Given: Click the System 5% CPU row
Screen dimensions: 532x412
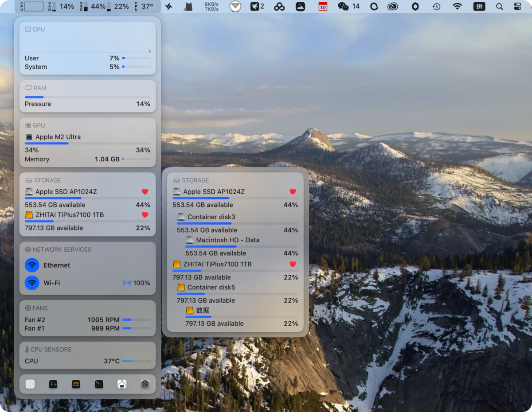Looking at the screenshot, I should click(x=87, y=67).
